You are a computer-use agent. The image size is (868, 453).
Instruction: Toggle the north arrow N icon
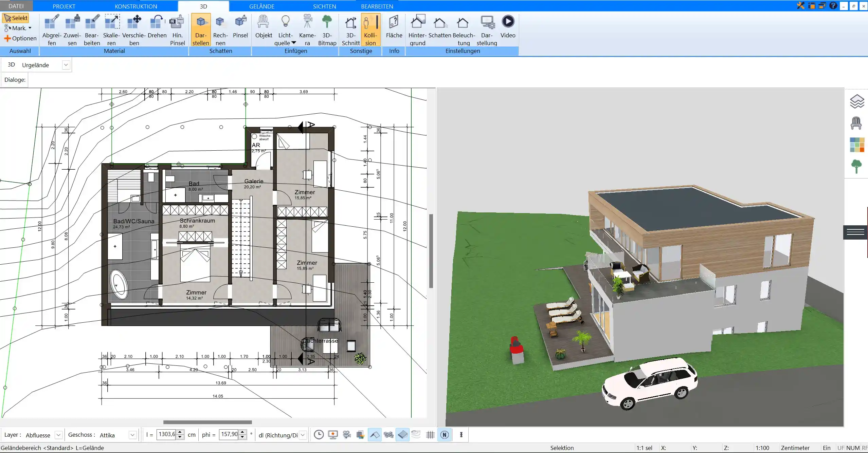pyautogui.click(x=445, y=435)
